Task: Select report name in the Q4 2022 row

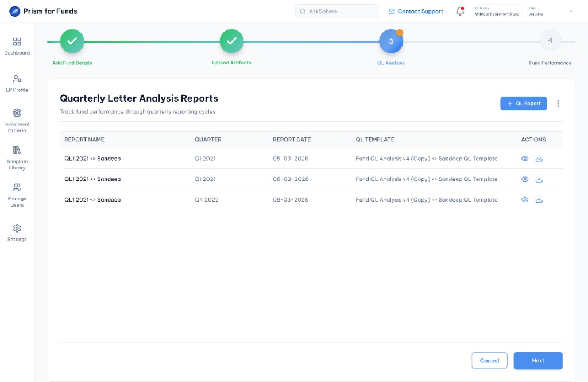Action: tap(92, 200)
